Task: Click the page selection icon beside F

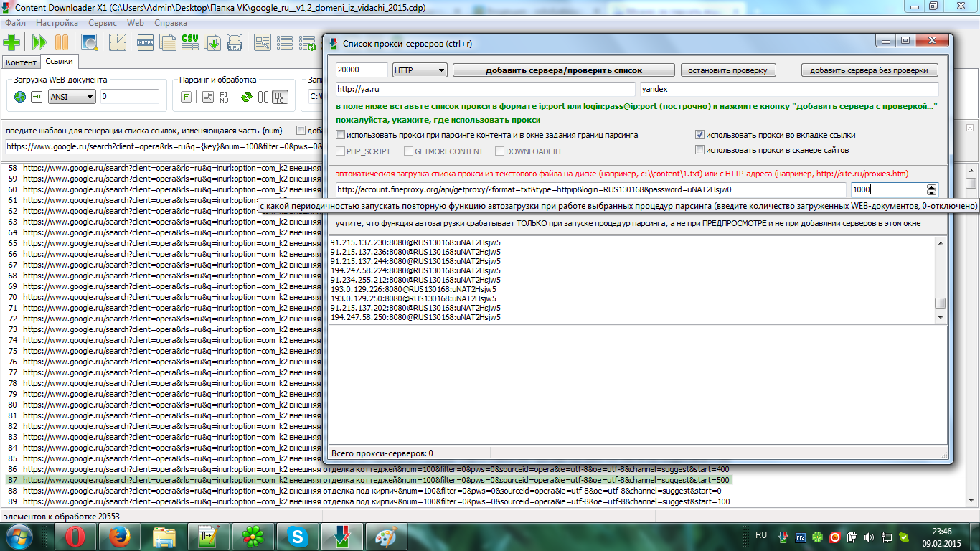Action: pyautogui.click(x=208, y=97)
